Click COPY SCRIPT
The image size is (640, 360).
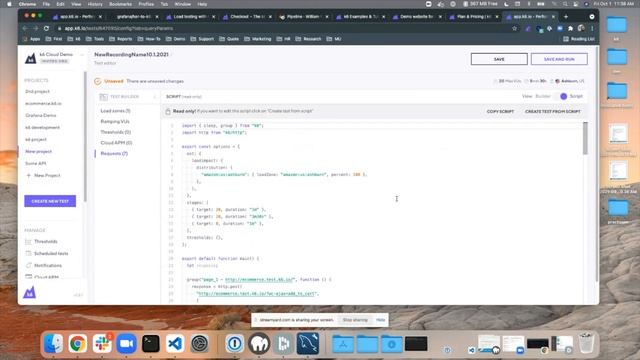pyautogui.click(x=500, y=111)
